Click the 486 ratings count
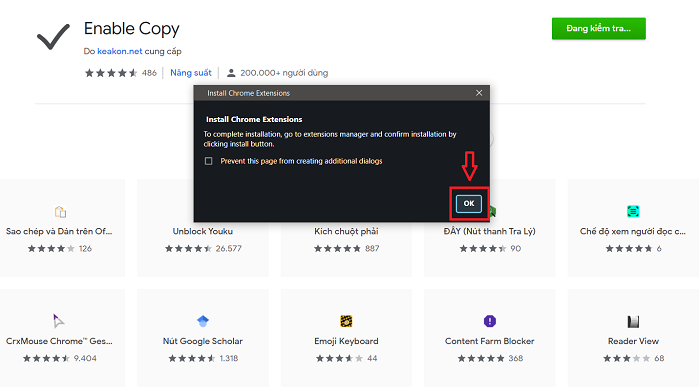Screen dimensions: 700x391 [x=149, y=73]
